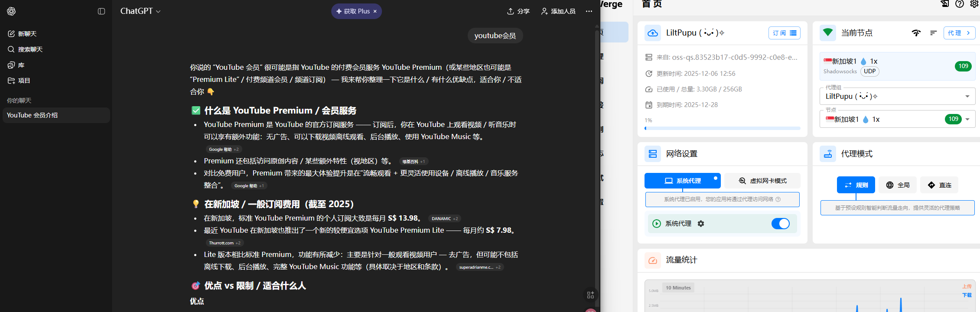Select the direct (直连) proxy mode
This screenshot has width=980, height=312.
click(x=939, y=185)
